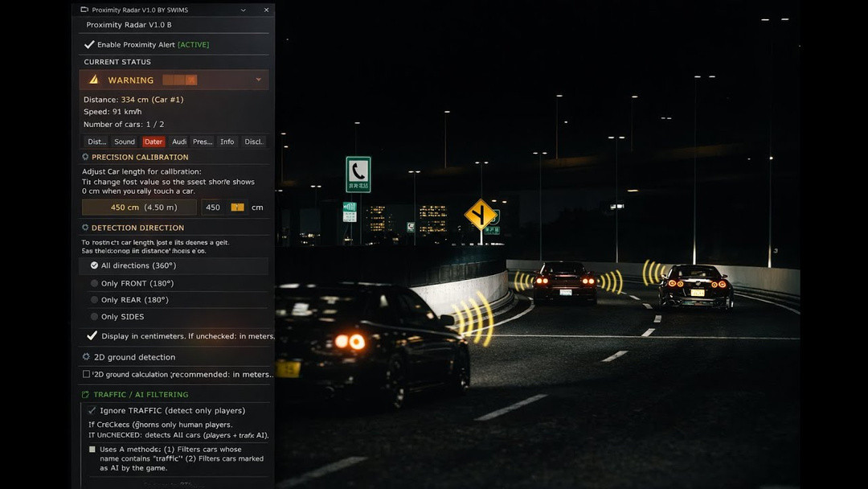Click the "Speed: 91 km/h" readout
The height and width of the screenshot is (489, 868).
click(113, 112)
